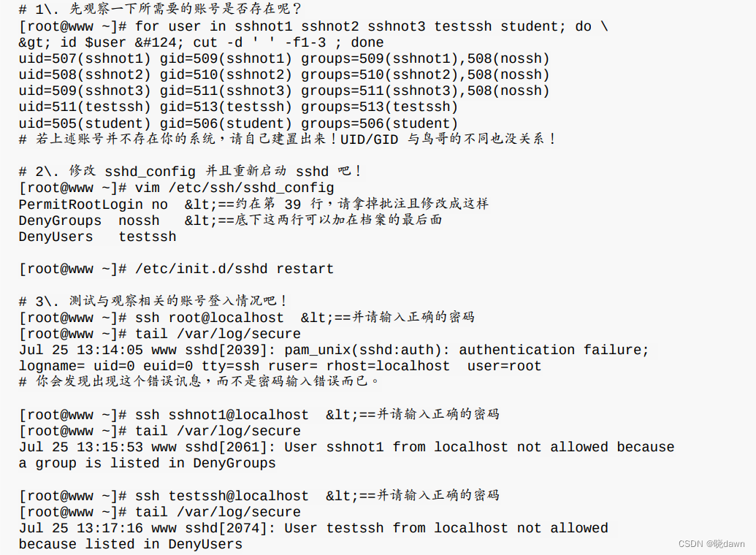Click the uid=505(student) output line

238,123
